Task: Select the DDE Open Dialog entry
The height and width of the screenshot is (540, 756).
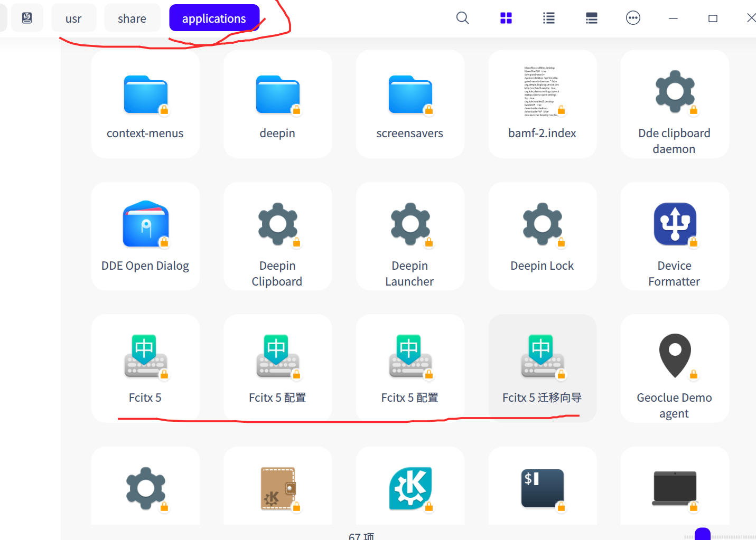Action: [145, 236]
